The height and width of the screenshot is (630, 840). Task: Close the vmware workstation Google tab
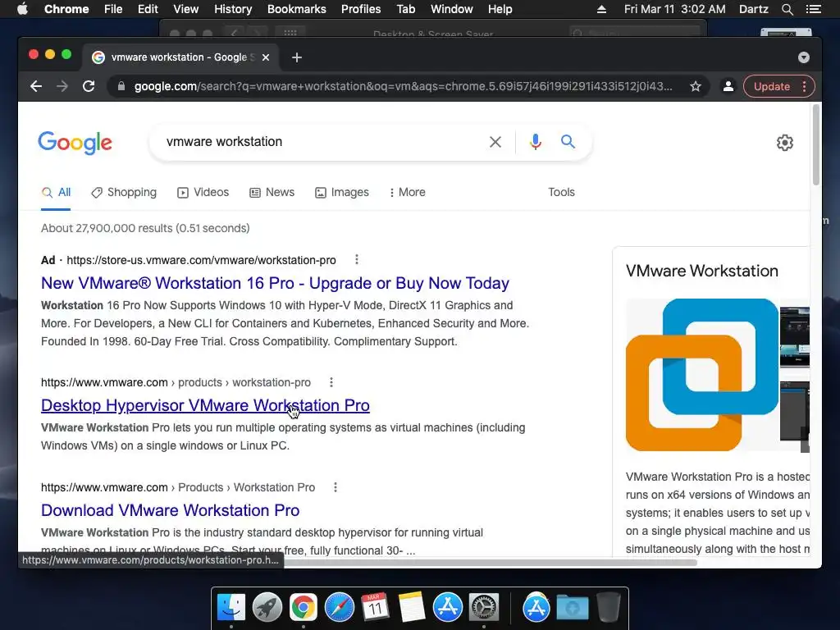[266, 57]
